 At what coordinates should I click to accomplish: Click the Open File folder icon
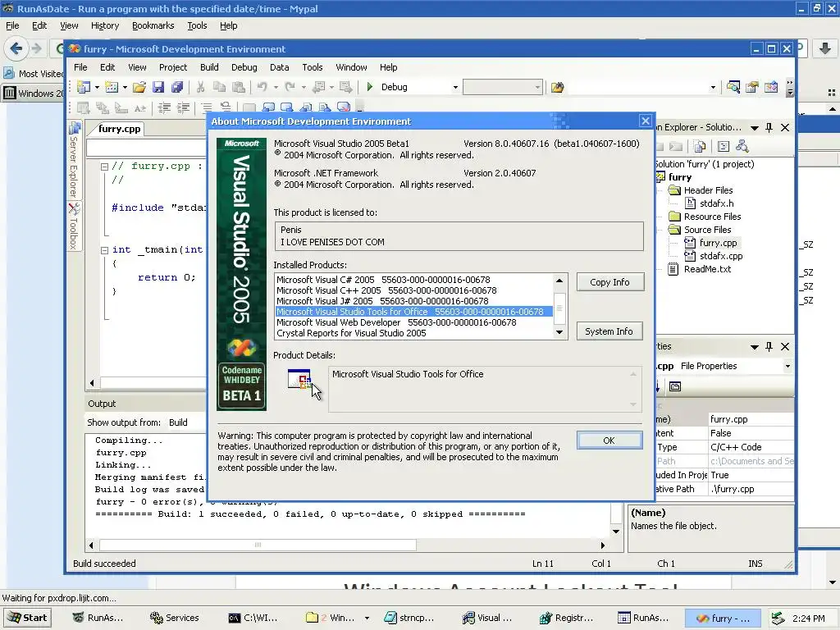coord(139,87)
